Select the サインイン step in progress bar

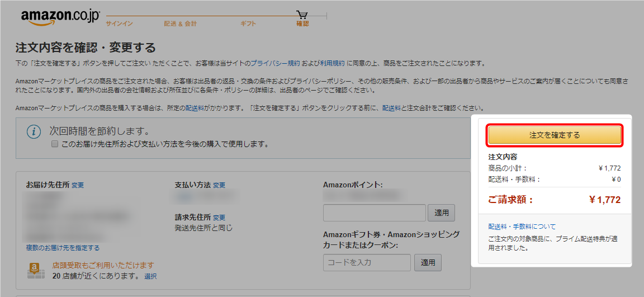click(x=119, y=23)
